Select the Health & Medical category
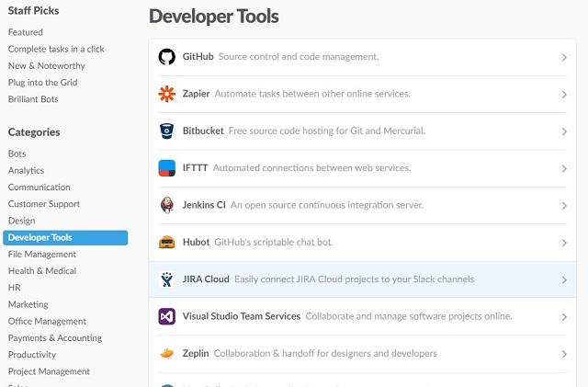This screenshot has height=387, width=588. [42, 271]
